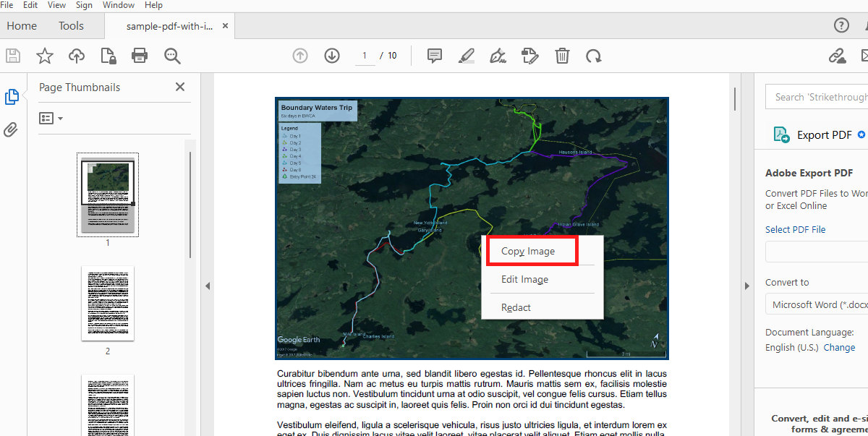
Task: Open the File menu
Action: [x=7, y=5]
